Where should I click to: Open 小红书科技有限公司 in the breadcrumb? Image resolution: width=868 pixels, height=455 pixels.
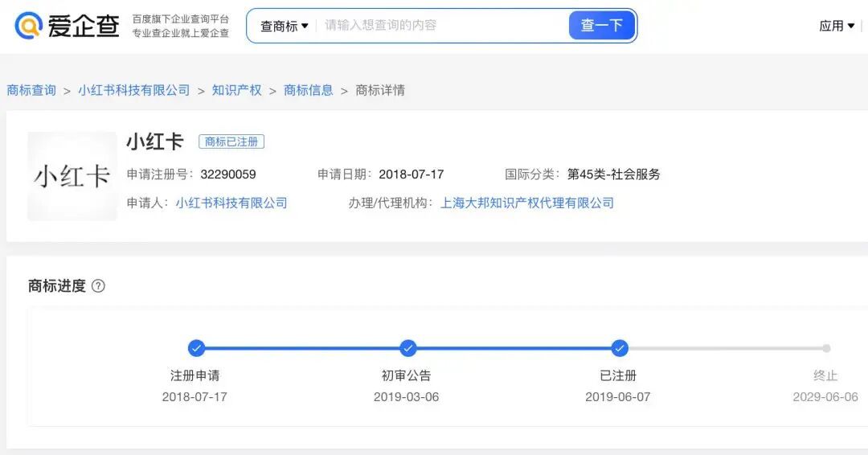tap(134, 90)
